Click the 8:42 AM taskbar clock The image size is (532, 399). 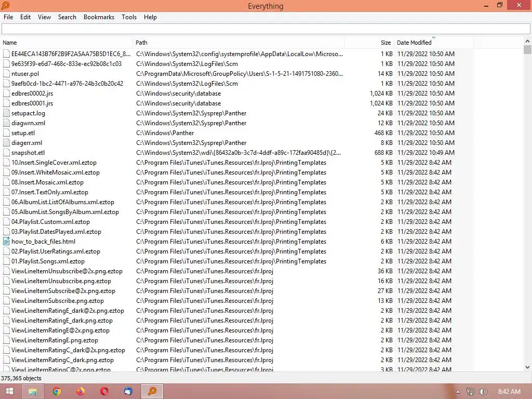509,392
